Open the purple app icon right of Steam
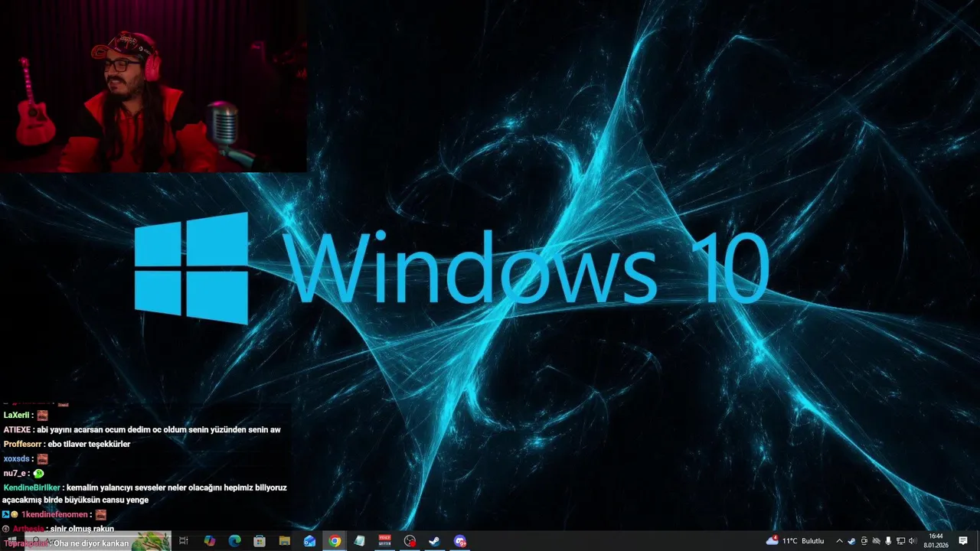 (459, 541)
